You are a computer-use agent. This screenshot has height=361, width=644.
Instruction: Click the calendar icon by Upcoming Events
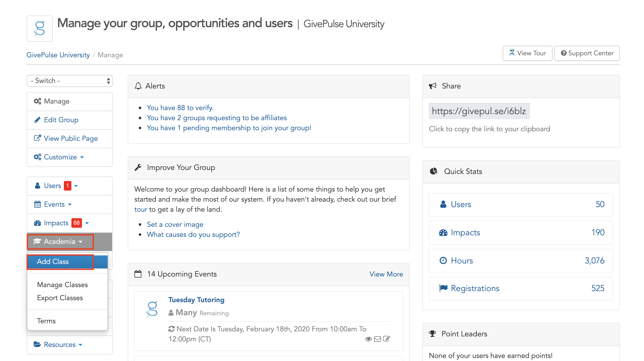138,274
